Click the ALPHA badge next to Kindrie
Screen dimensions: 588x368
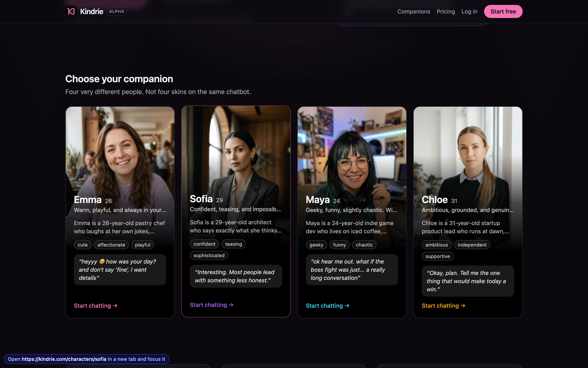click(116, 11)
